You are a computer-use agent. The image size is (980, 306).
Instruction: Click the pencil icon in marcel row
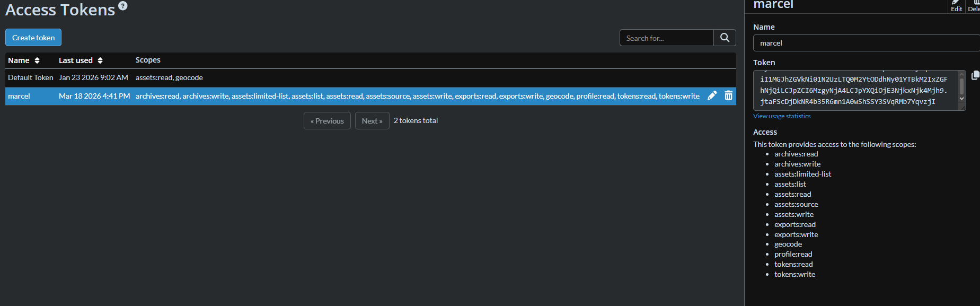[x=712, y=95]
